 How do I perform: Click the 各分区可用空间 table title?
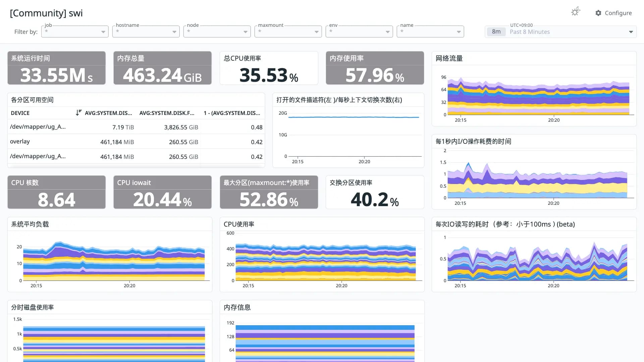coord(32,100)
